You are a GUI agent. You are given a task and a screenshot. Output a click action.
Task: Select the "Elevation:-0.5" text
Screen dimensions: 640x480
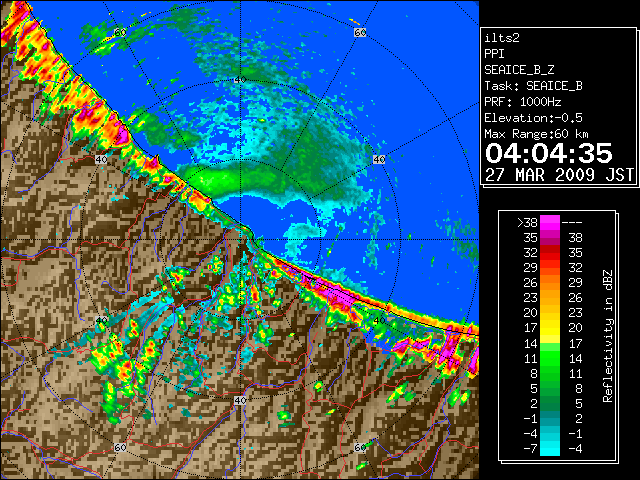[x=533, y=118]
